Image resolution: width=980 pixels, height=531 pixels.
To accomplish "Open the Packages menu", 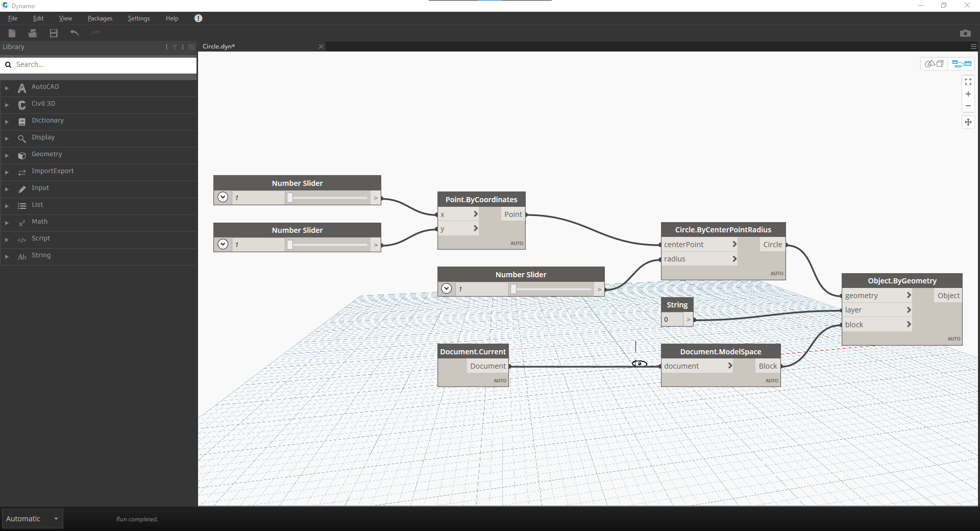I will coord(100,18).
